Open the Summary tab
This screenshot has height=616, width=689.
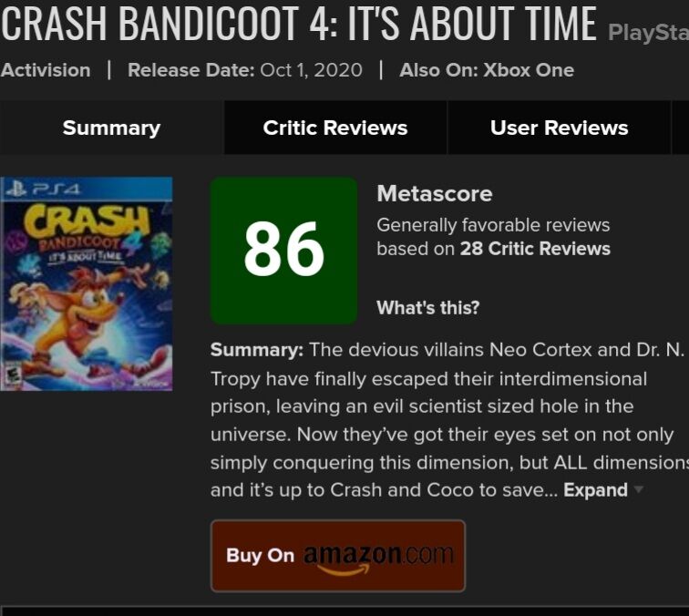pyautogui.click(x=111, y=128)
